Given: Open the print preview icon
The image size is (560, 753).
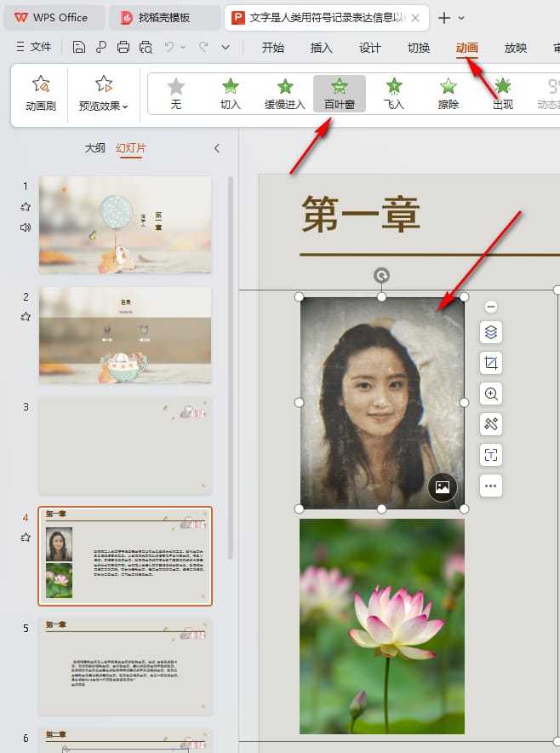Looking at the screenshot, I should (x=146, y=47).
